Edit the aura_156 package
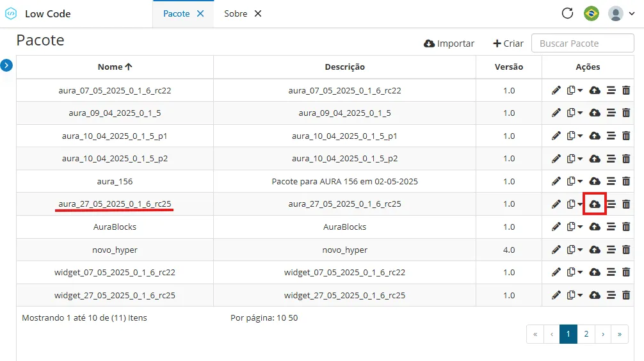Image resolution: width=644 pixels, height=361 pixels. (x=556, y=181)
